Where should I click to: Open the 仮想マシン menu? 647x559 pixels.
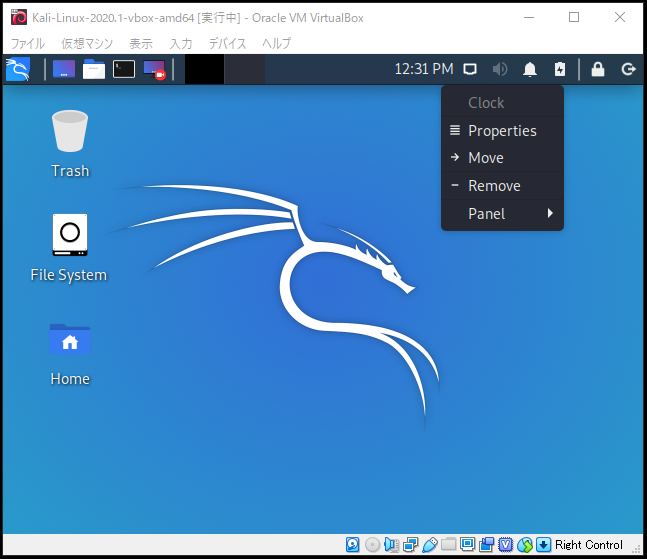click(87, 43)
